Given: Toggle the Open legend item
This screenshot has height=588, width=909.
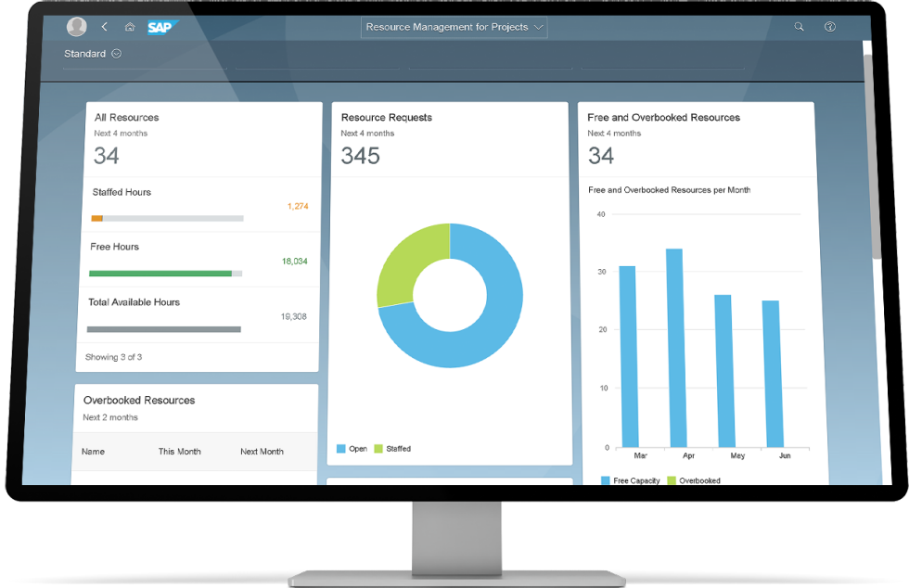Looking at the screenshot, I should pos(352,449).
